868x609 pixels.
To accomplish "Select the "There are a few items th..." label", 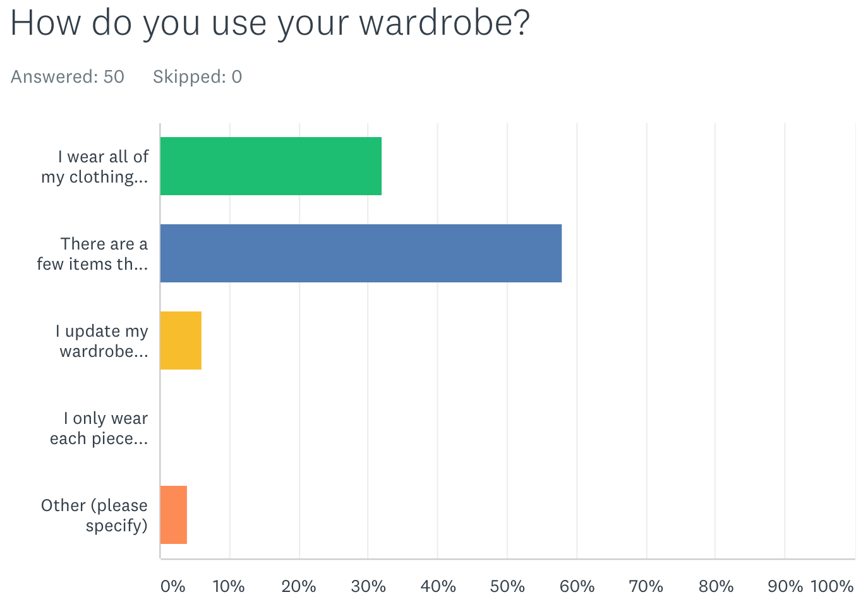I will 93,254.
